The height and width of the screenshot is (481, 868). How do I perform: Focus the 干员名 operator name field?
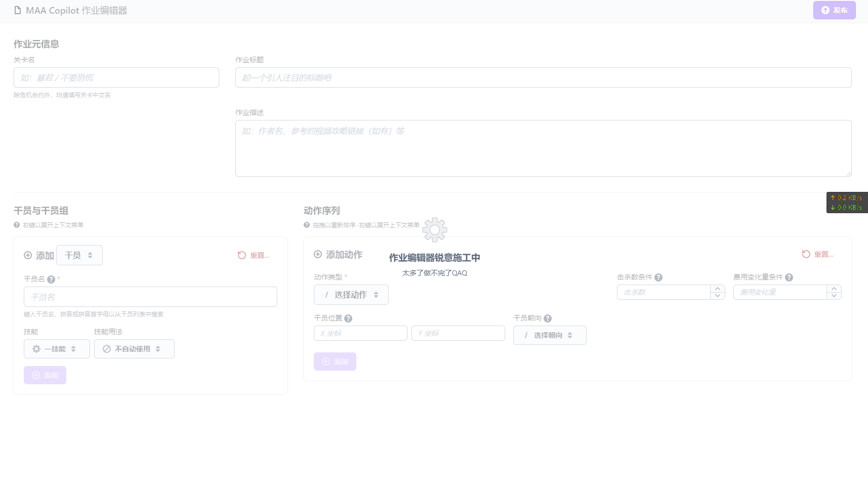tap(150, 297)
